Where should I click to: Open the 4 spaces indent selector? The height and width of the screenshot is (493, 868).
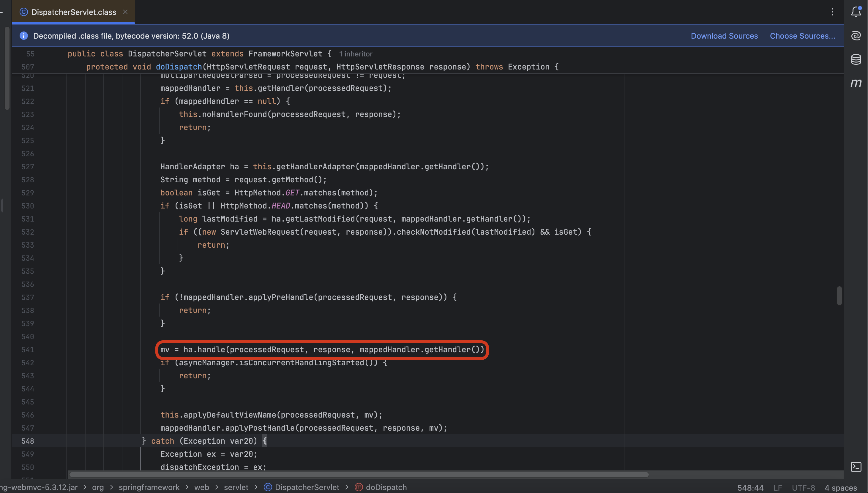pos(841,488)
